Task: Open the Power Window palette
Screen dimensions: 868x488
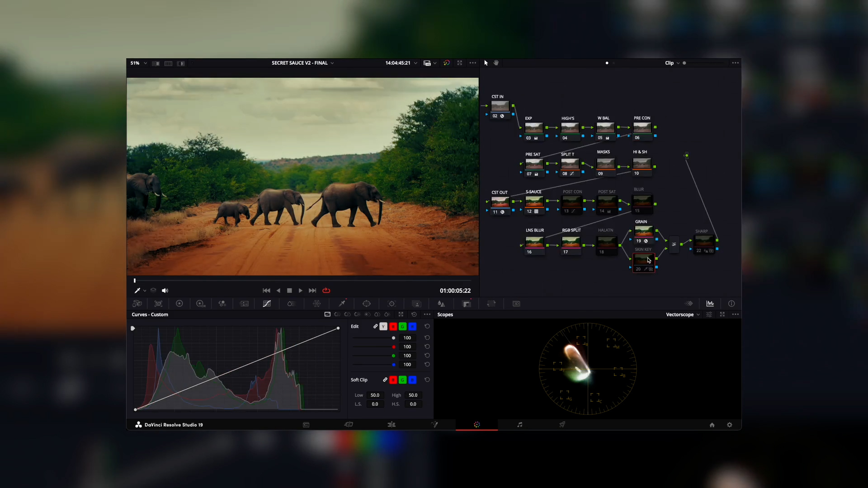Action: coord(367,304)
